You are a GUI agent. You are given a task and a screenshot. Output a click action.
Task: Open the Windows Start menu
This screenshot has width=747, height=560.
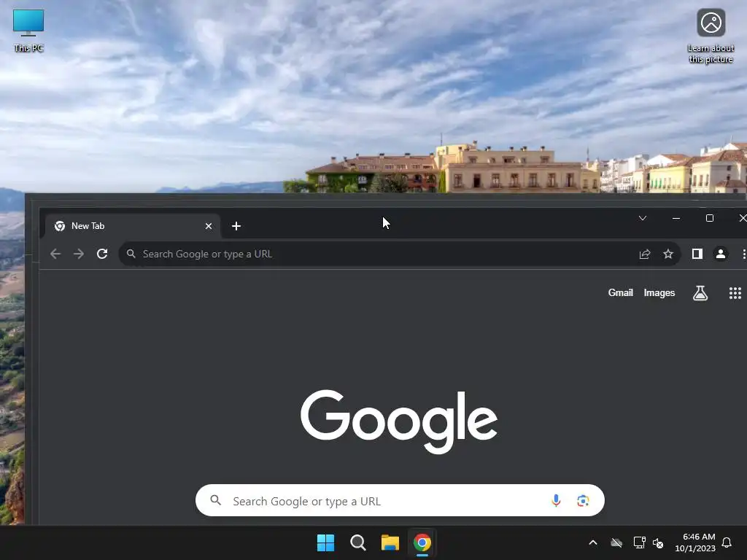tap(326, 542)
